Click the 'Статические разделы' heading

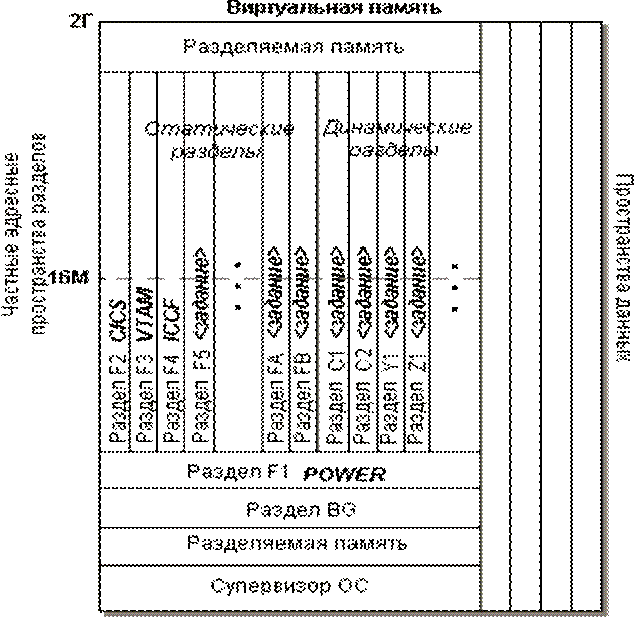[x=219, y=140]
